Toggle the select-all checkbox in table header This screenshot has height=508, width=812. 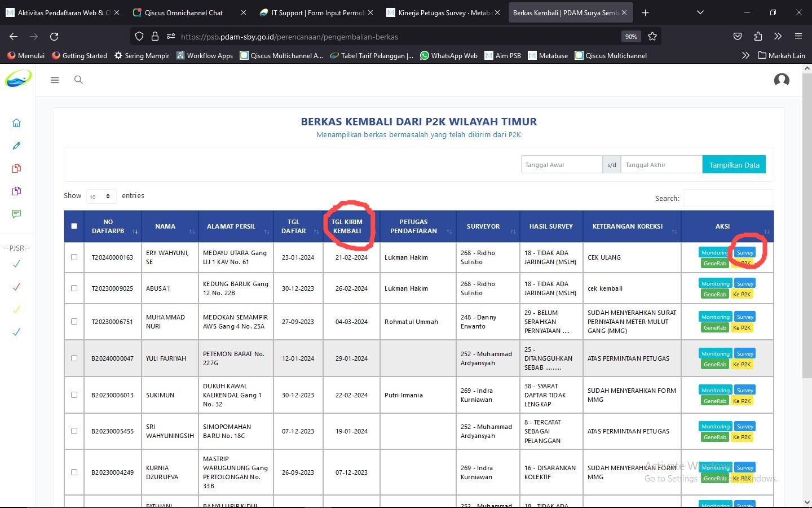point(74,226)
